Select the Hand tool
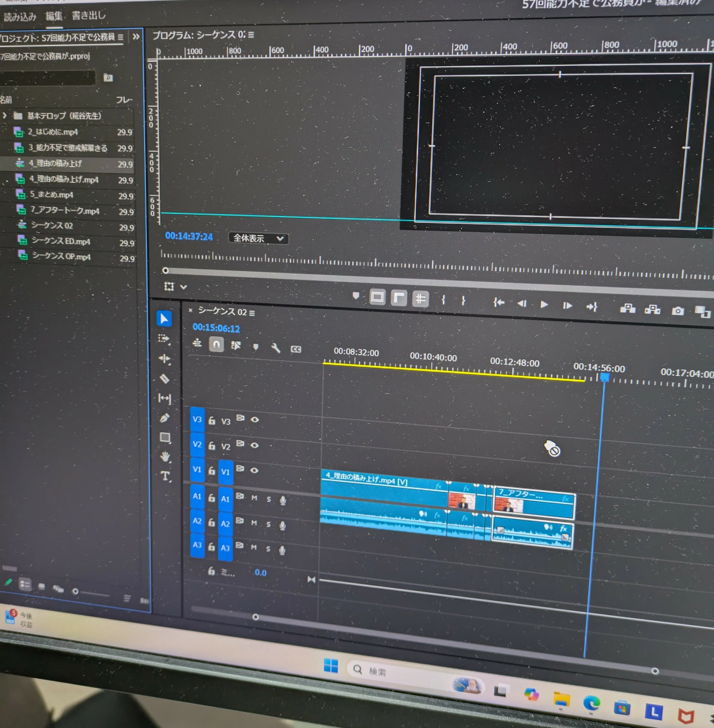The width and height of the screenshot is (714, 728). click(165, 456)
